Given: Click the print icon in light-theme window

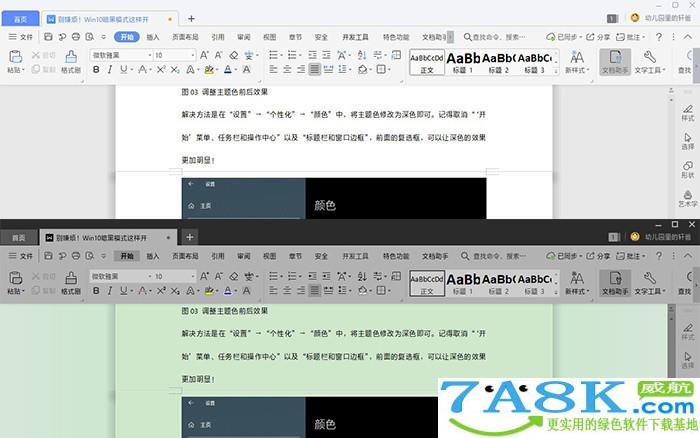Looking at the screenshot, I should (76, 37).
